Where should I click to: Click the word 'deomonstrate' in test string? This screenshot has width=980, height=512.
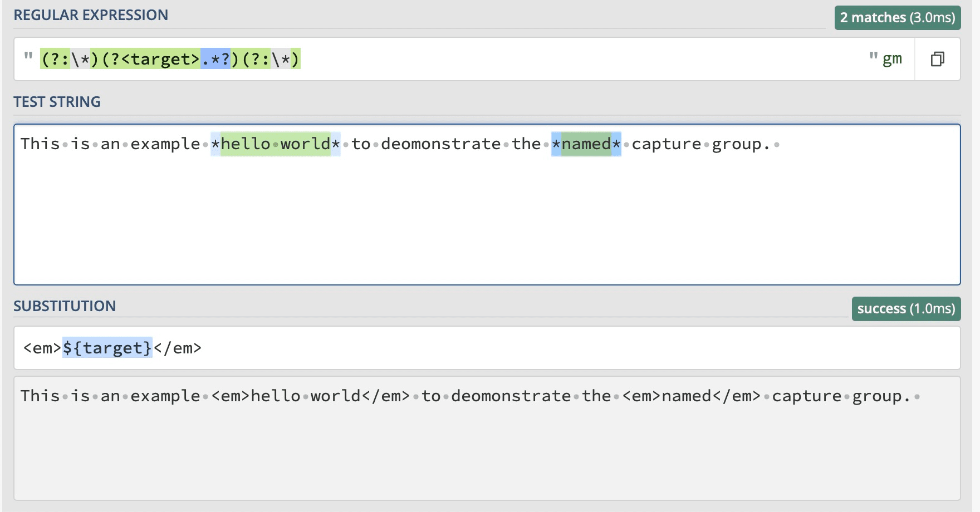click(441, 144)
